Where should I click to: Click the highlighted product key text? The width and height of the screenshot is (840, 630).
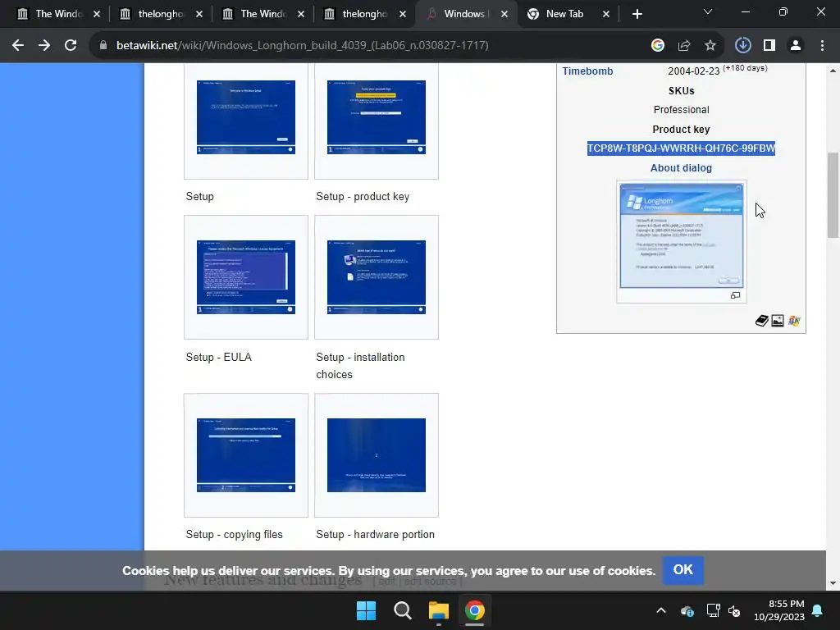[x=681, y=148]
